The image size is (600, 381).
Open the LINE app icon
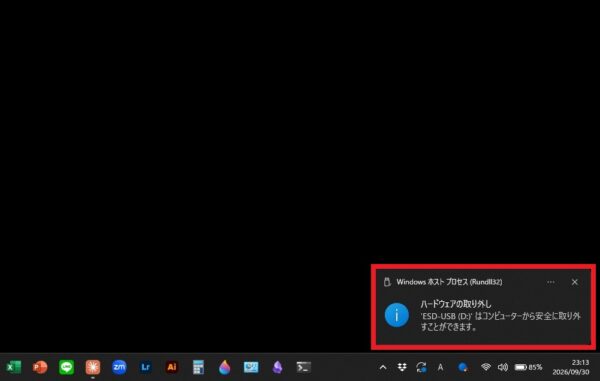tap(67, 368)
